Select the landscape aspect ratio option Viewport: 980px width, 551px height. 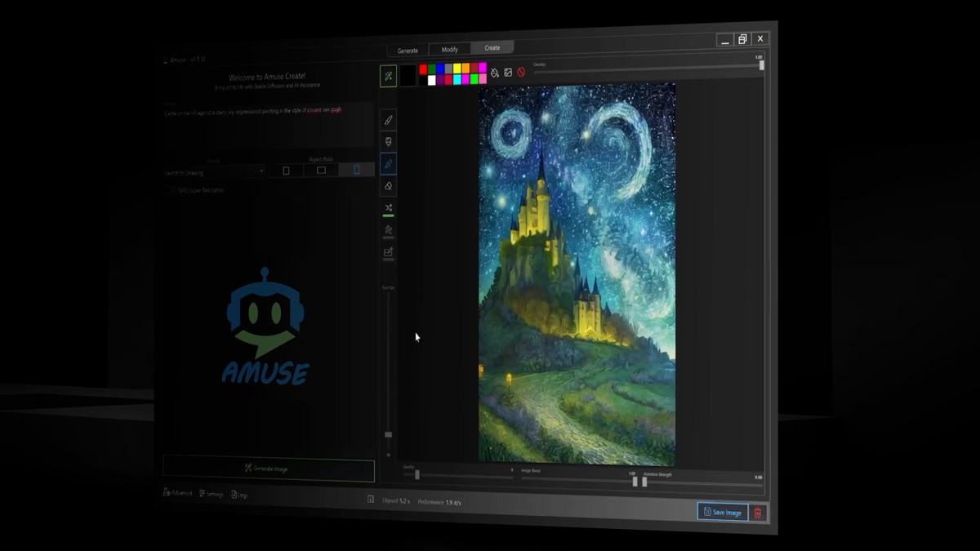point(321,170)
